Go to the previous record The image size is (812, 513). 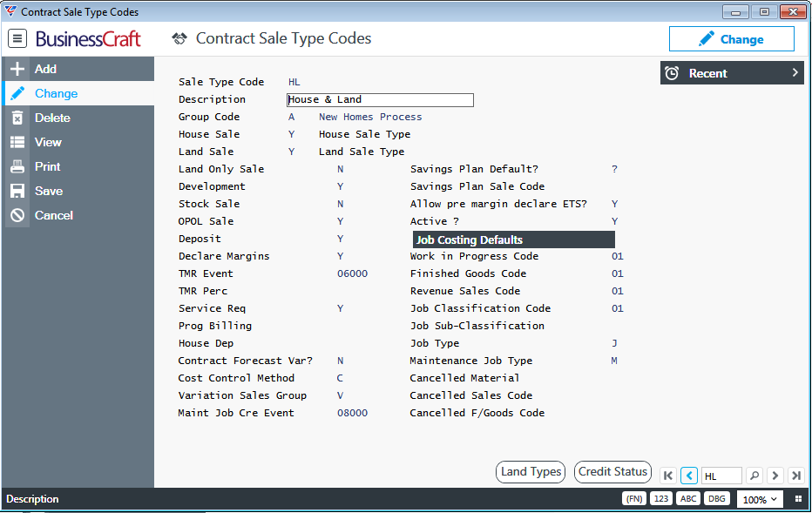689,476
